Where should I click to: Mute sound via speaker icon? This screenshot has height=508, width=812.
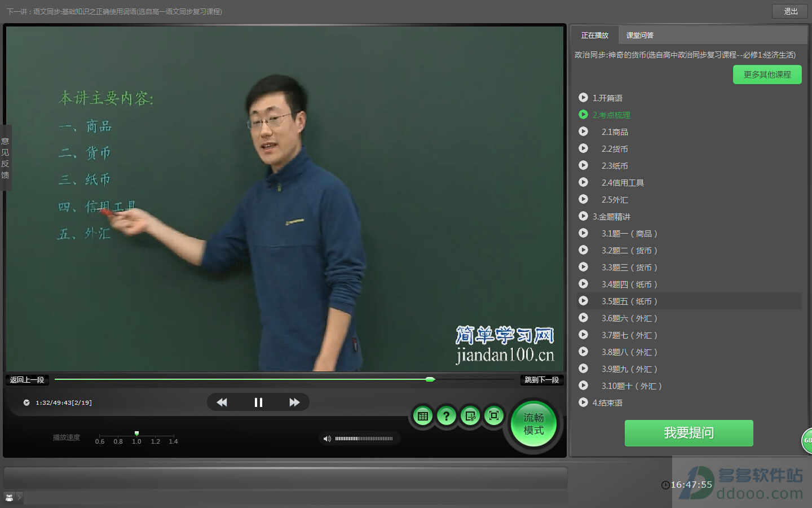tap(326, 439)
